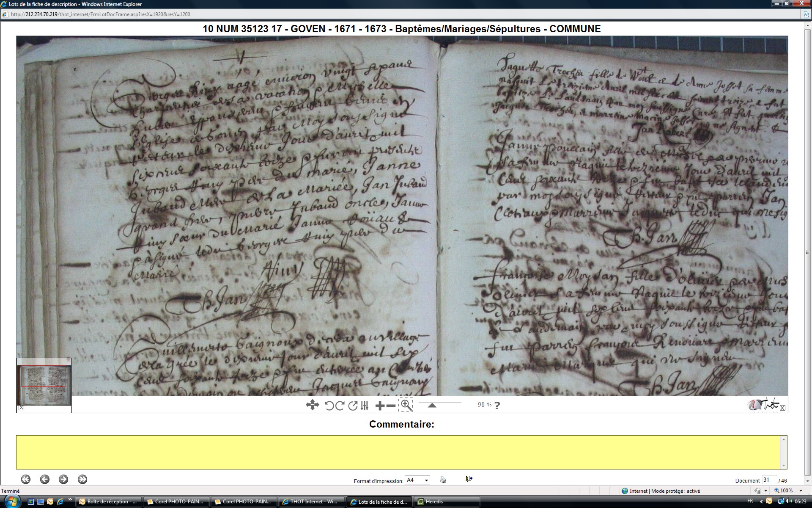Viewport: 812px width, 508px height.
Task: Open Format d'impression A4 dropdown
Action: (426, 480)
